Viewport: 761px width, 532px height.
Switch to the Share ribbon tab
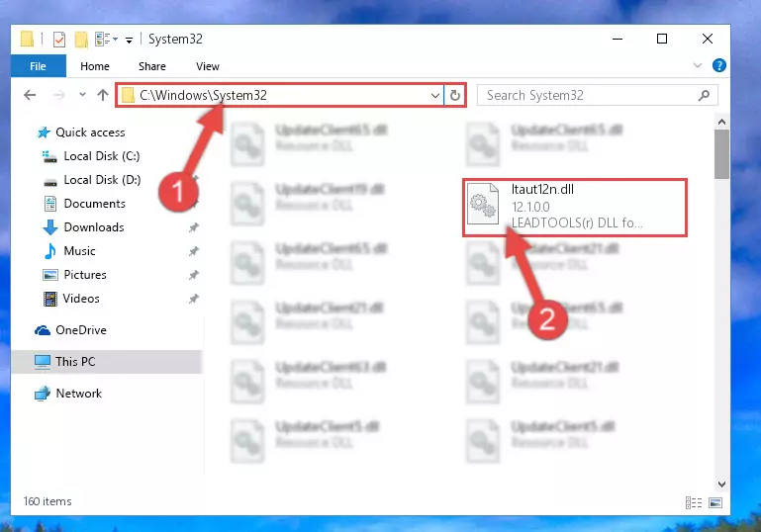click(x=152, y=66)
